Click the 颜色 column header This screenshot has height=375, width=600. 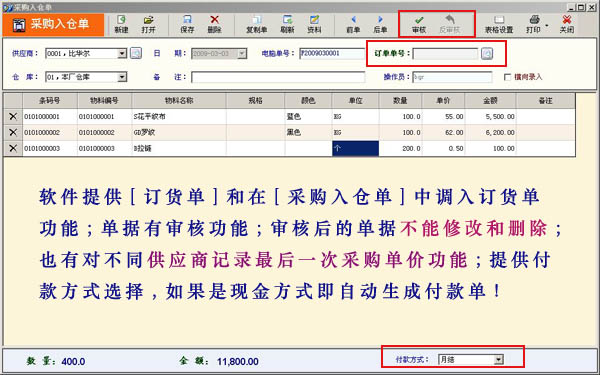pyautogui.click(x=308, y=101)
